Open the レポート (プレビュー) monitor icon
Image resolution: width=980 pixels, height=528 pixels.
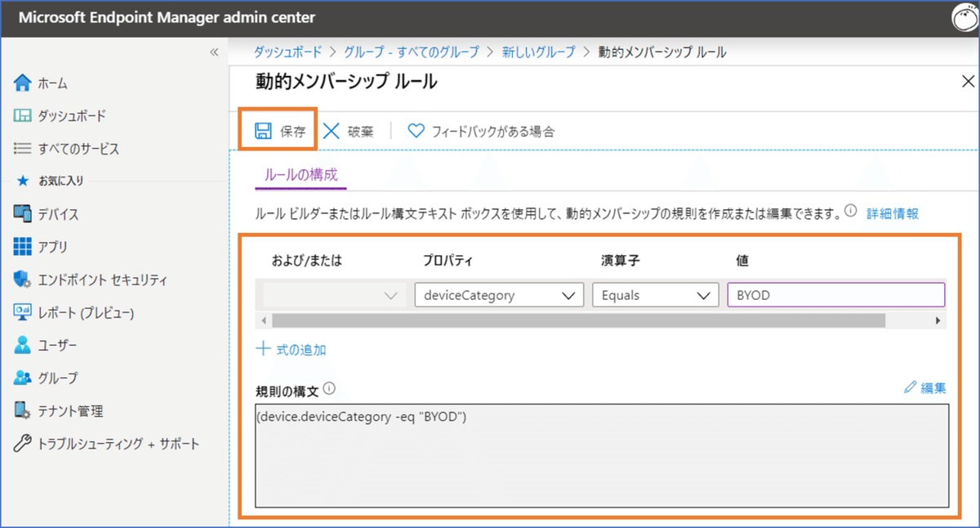coord(23,312)
